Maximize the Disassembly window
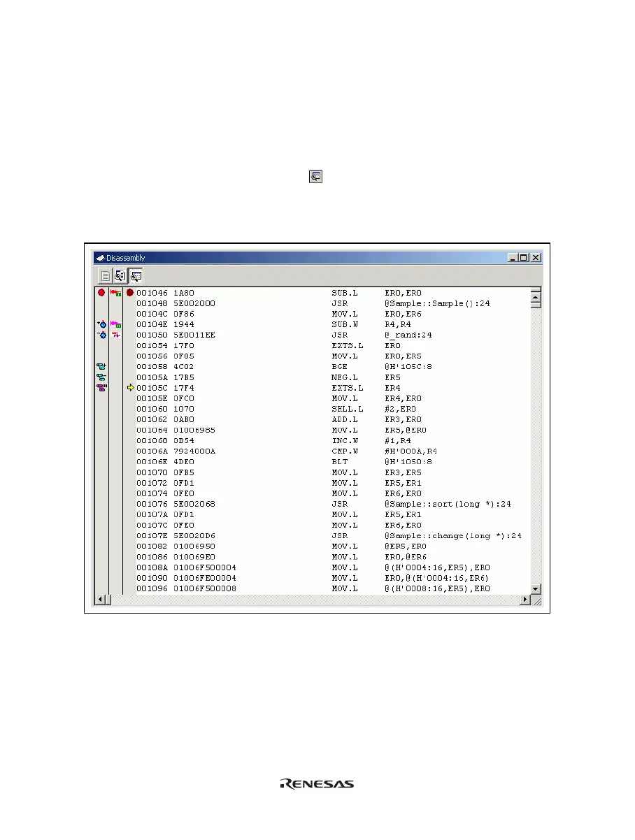Screen dimensions: 635x840 tap(525, 257)
